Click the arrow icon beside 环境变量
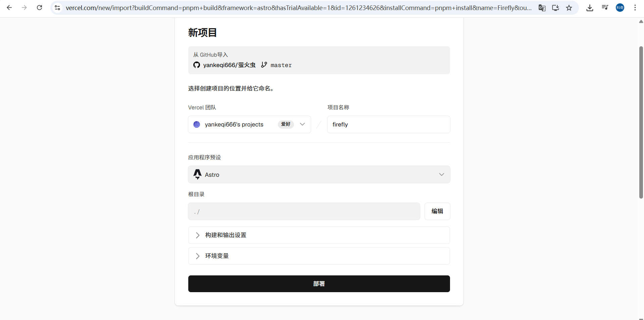Image resolution: width=644 pixels, height=320 pixels. pos(198,256)
